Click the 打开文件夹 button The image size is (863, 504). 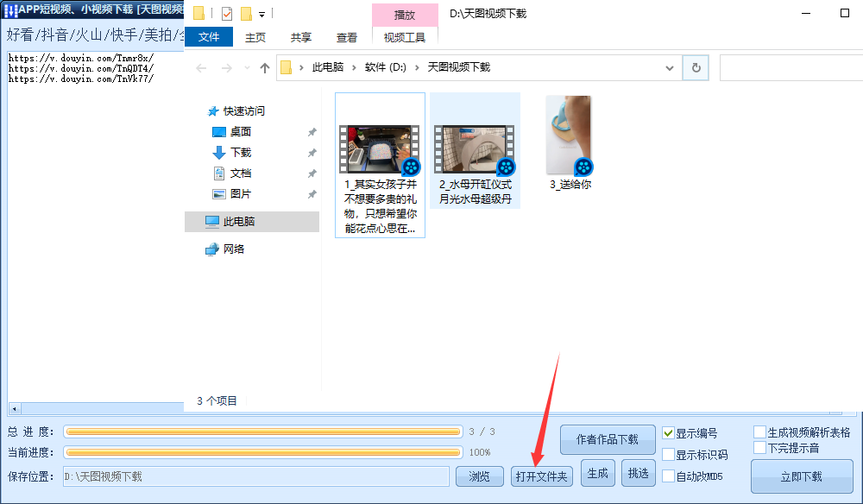click(x=542, y=476)
